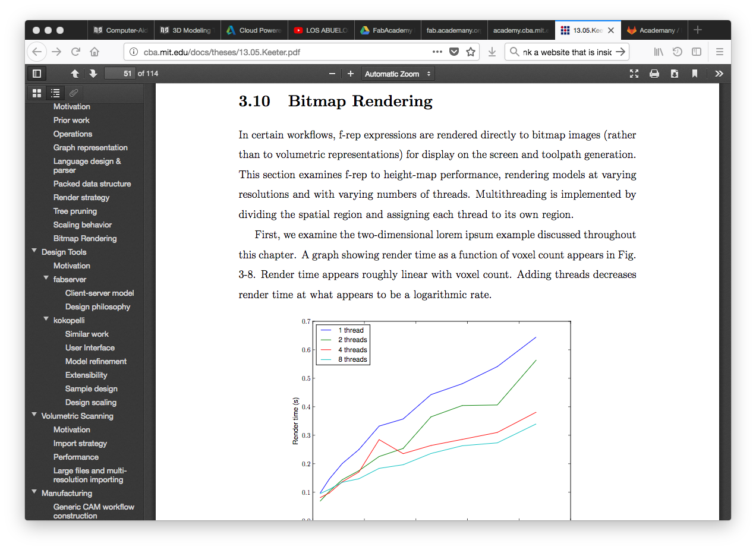Click the browser search box
This screenshot has width=756, height=550.
[x=566, y=52]
